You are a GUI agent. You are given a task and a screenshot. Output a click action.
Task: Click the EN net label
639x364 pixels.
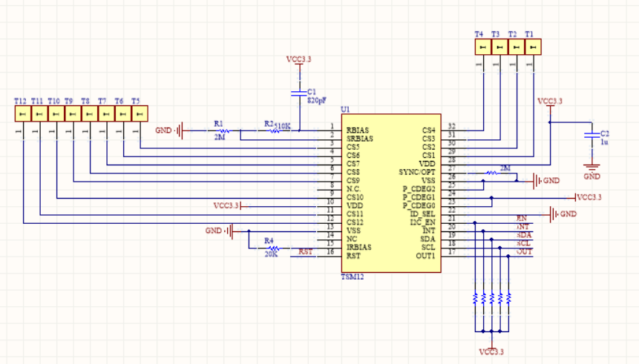[x=522, y=219]
